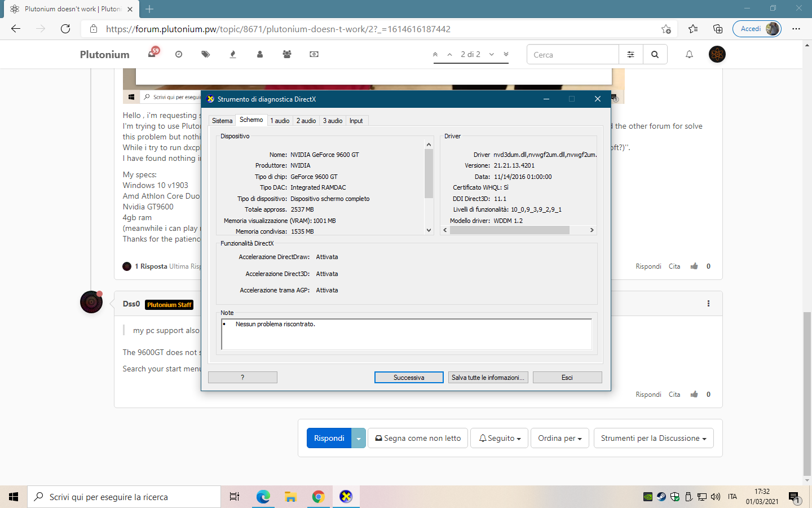Viewport: 812px width, 508px height.
Task: Expand 1 Risposta replies toggle
Action: [151, 266]
